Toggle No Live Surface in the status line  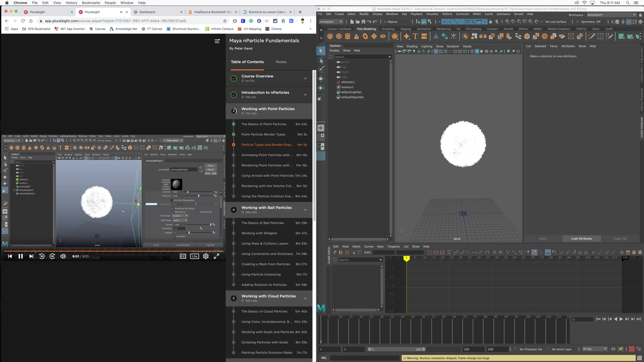tap(555, 22)
